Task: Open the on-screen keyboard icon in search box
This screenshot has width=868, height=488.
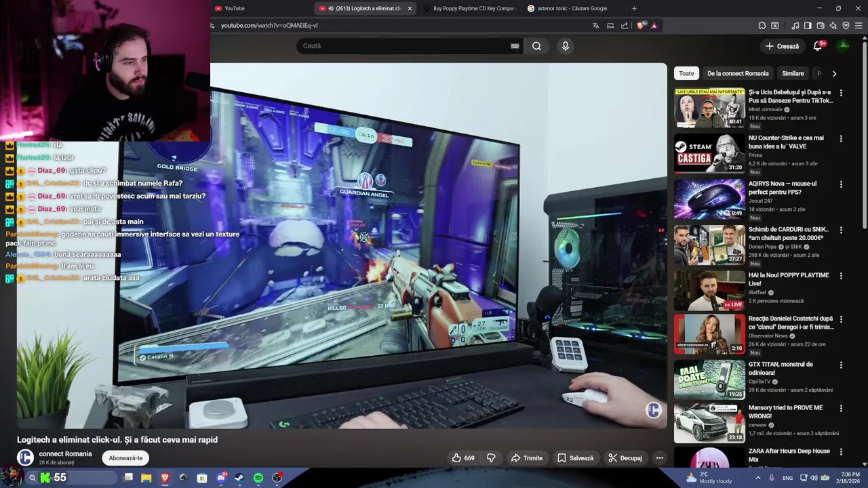Action: coord(515,46)
